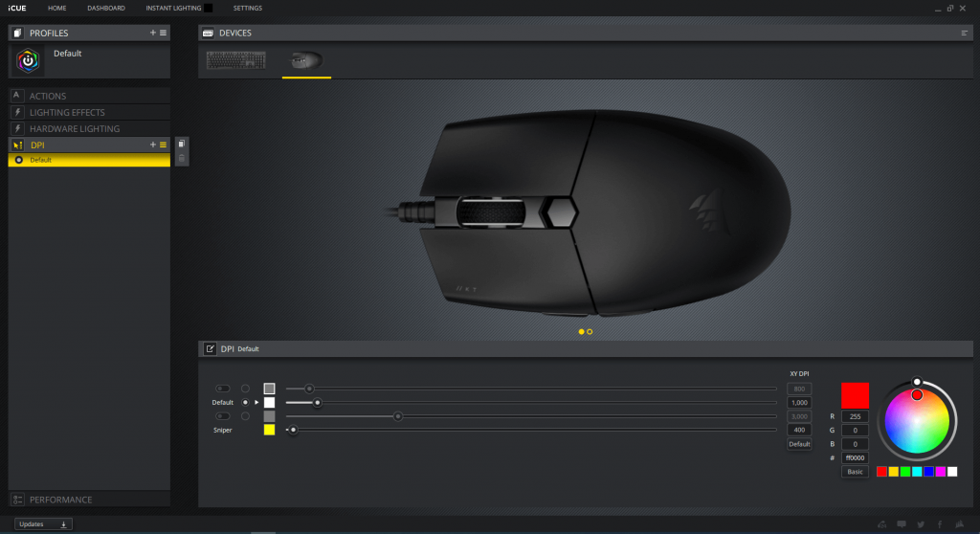Select the mouse device thumbnail

[x=306, y=60]
